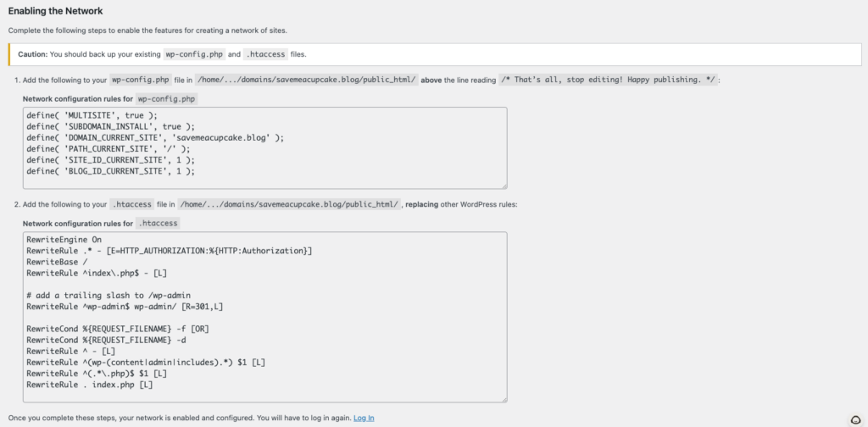Click the RewriteBase / line
The image size is (868, 427).
58,262
